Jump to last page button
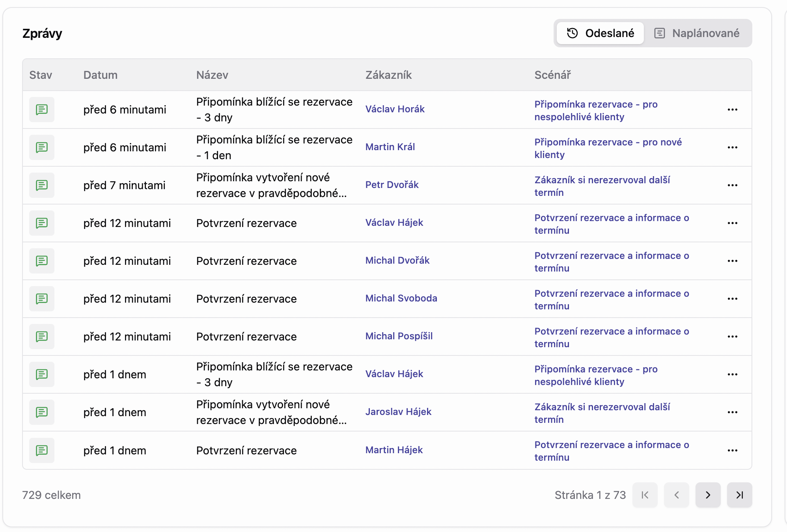The image size is (787, 532). (x=739, y=495)
